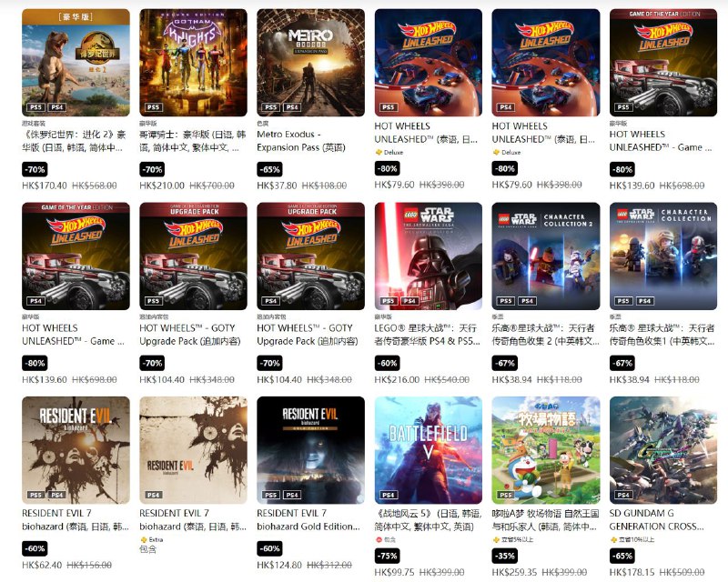Image resolution: width=728 pixels, height=582 pixels.
Task: Click the PS4 badge on Battlefield V
Action: click(389, 495)
